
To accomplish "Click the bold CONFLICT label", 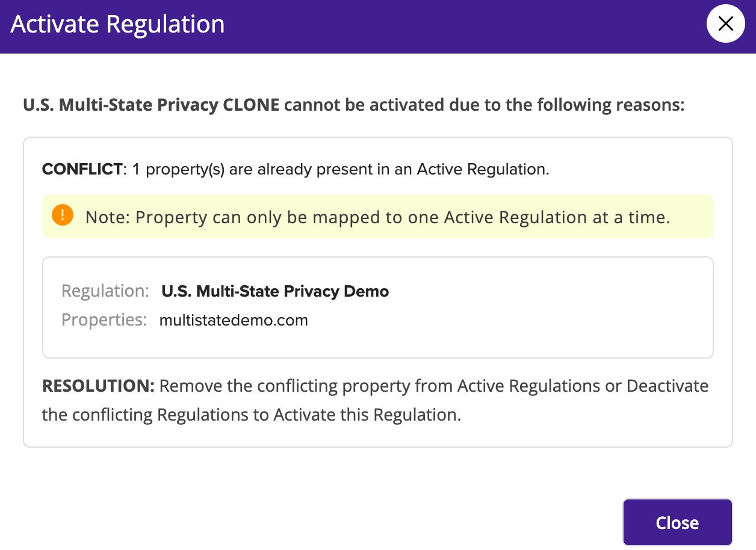I will pyautogui.click(x=82, y=169).
